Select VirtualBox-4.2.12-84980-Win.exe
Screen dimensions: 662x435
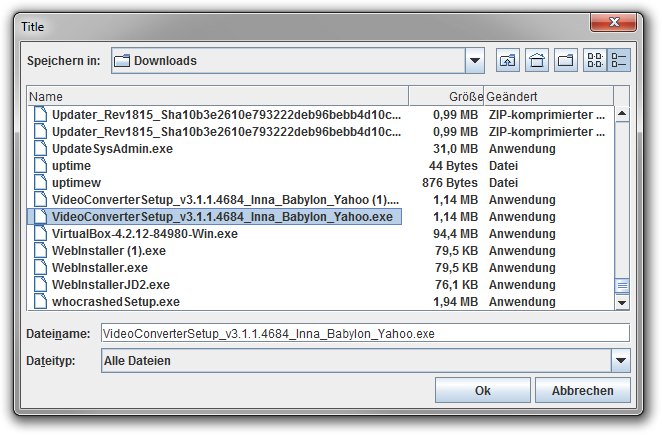144,234
